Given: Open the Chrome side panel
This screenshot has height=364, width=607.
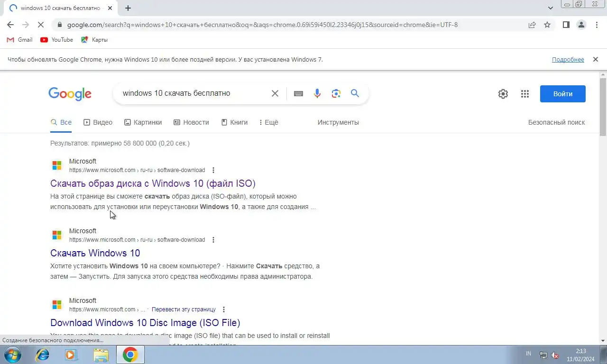Looking at the screenshot, I should 566,25.
